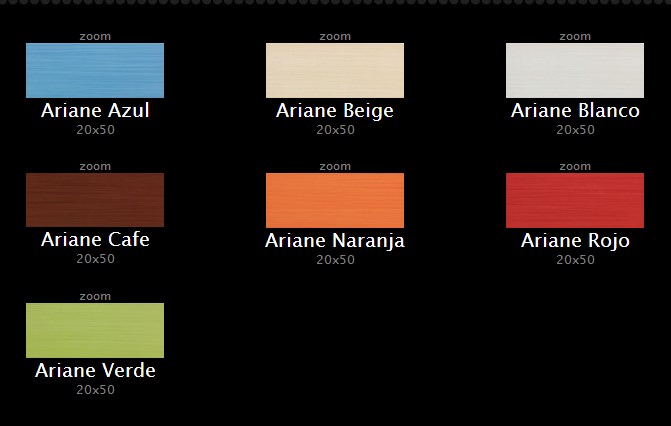Click the Ariane Rojo product name

[x=575, y=241]
